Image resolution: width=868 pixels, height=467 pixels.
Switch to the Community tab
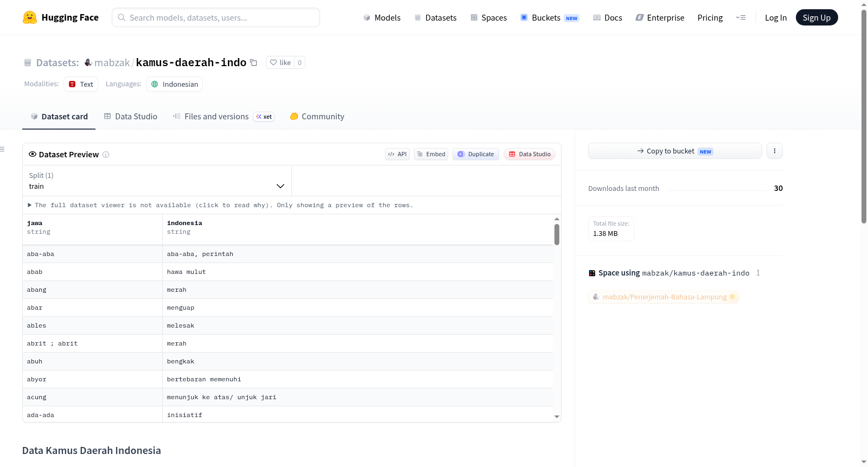point(317,116)
